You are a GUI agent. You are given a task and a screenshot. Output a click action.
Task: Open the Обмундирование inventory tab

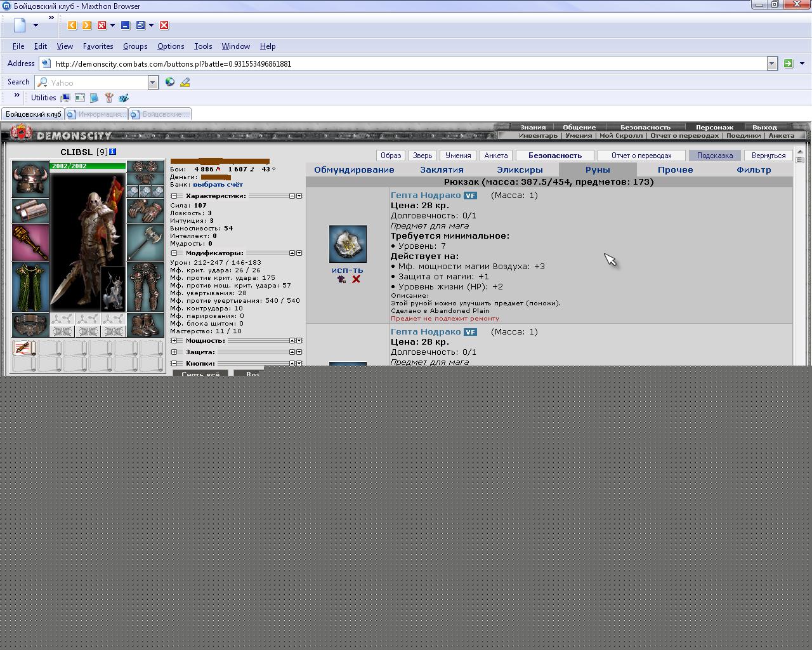354,170
